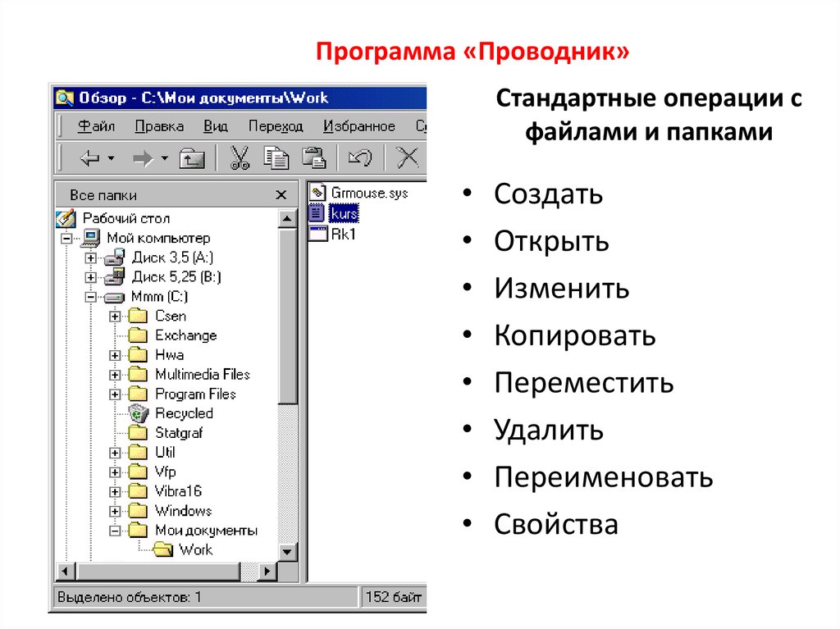
Task: Click the Диск 5,25 (B:) floppy icon
Action: click(115, 277)
